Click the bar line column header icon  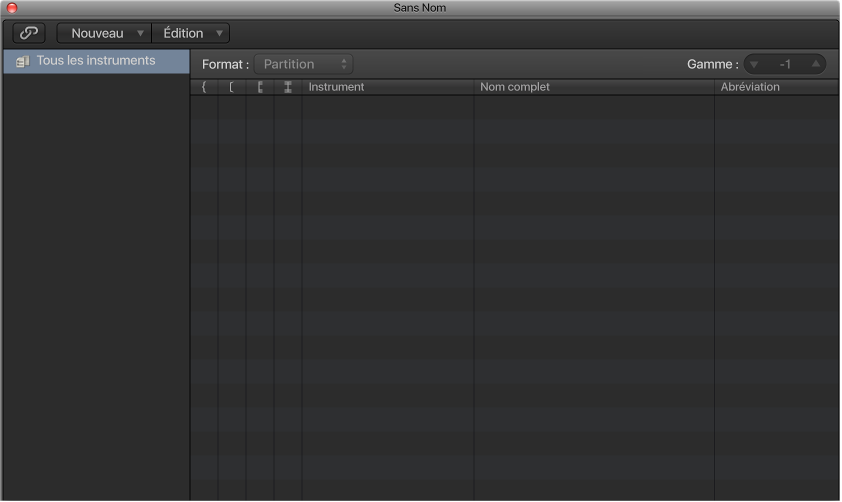click(x=260, y=87)
